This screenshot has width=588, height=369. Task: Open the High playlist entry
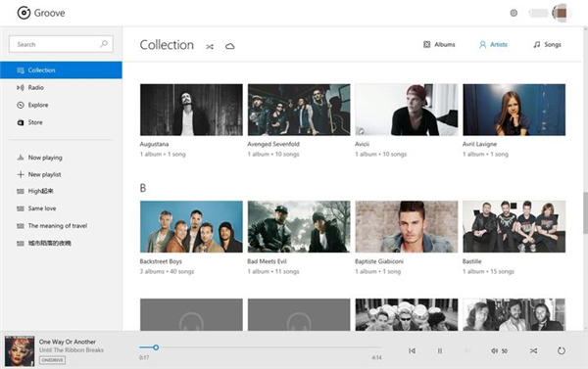click(61, 191)
